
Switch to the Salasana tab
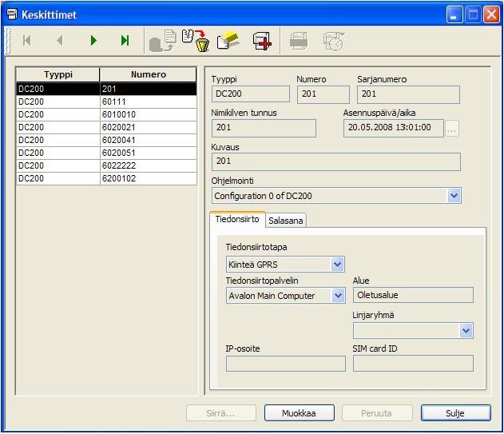pyautogui.click(x=286, y=221)
